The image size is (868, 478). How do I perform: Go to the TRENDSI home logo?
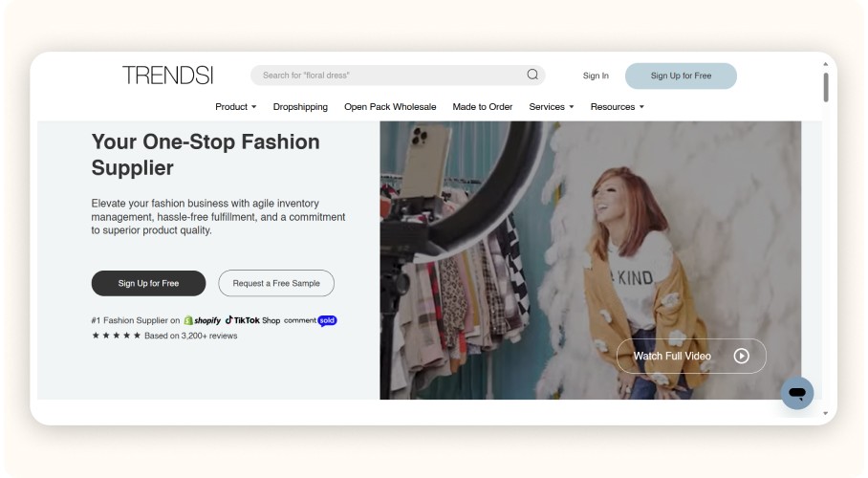pyautogui.click(x=167, y=76)
